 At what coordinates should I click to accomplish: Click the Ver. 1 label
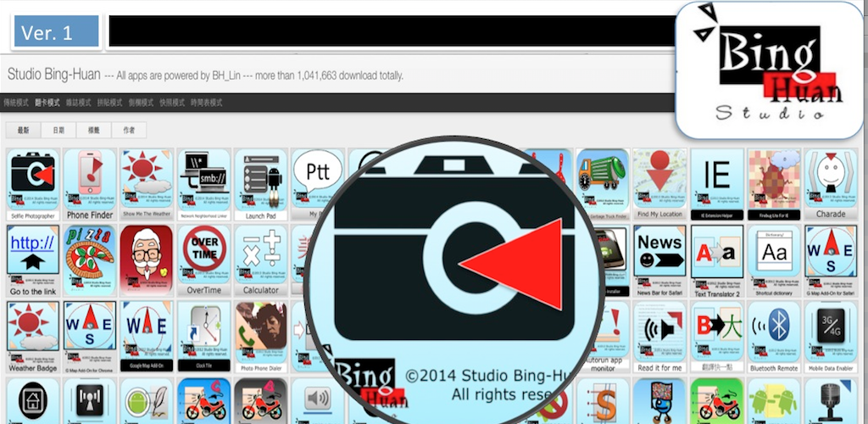click(x=57, y=31)
